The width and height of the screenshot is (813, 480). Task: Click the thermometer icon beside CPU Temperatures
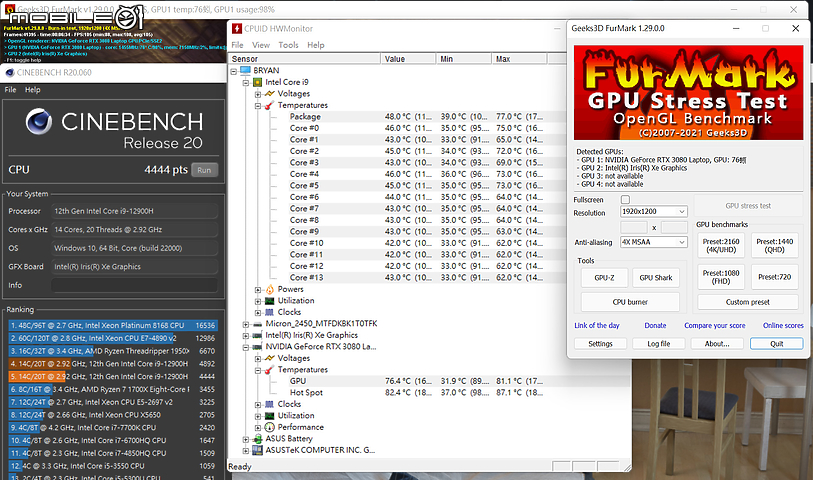pos(270,105)
